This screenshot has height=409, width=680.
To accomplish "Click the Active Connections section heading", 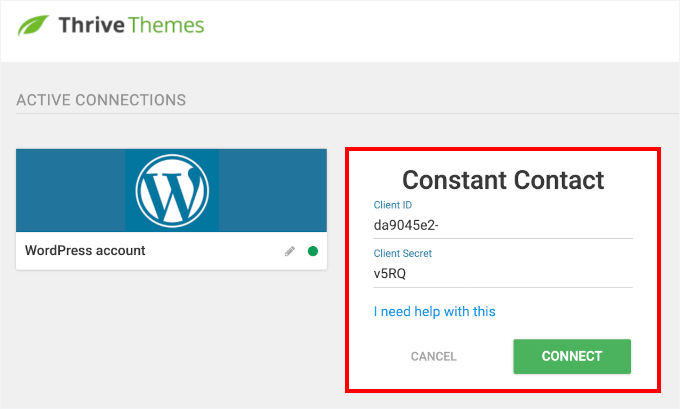I will pyautogui.click(x=101, y=100).
